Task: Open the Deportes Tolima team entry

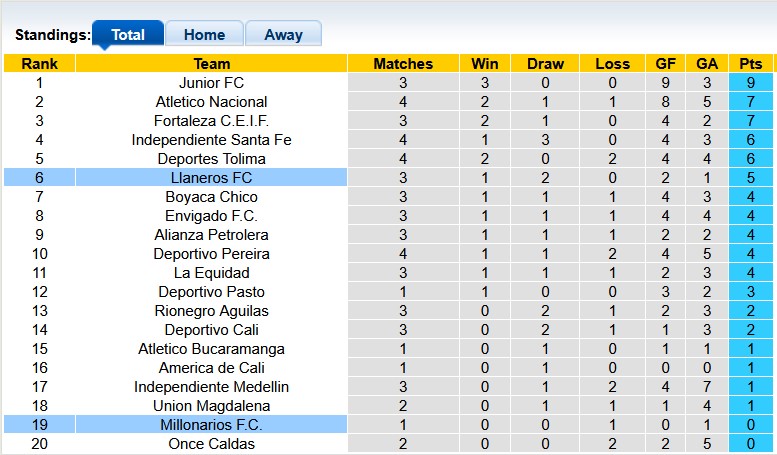Action: click(211, 159)
